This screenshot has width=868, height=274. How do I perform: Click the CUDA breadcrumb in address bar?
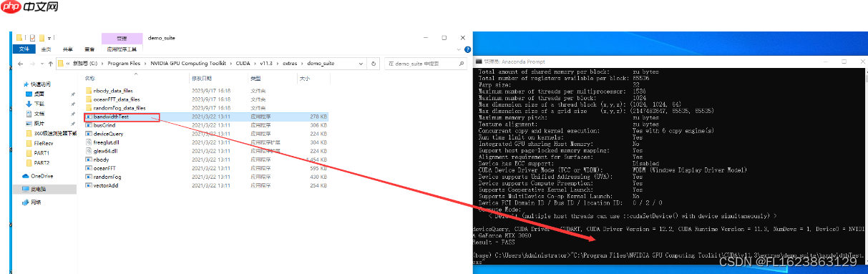point(244,64)
